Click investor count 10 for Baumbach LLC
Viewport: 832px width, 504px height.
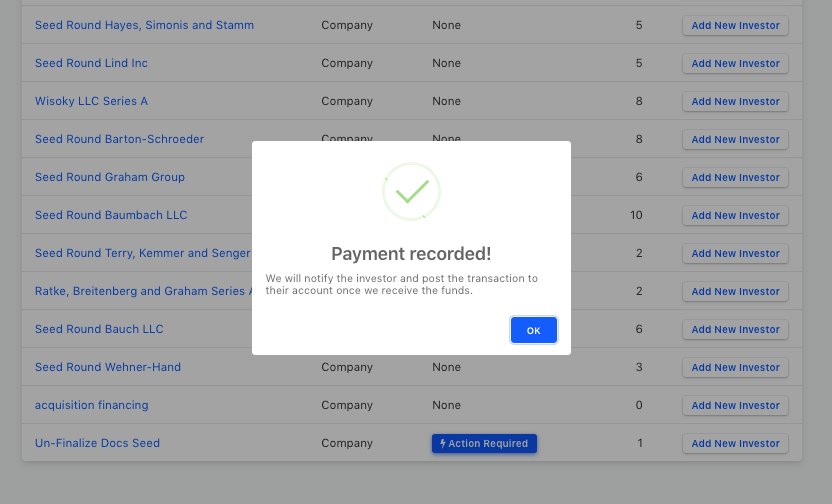(x=636, y=215)
